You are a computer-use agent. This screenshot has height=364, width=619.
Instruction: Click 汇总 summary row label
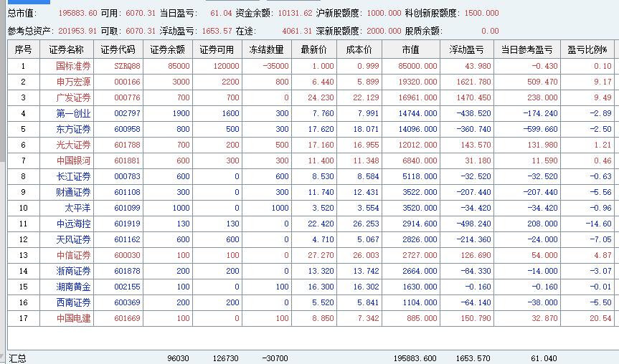[x=17, y=358]
